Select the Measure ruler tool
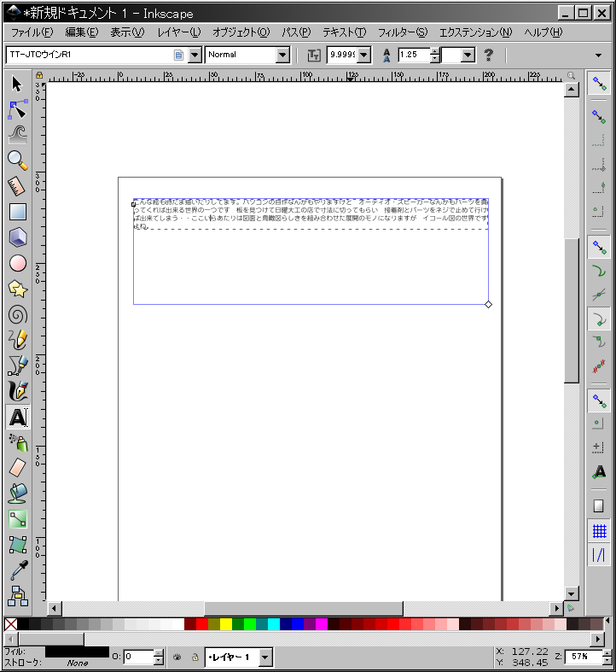The image size is (616, 672). click(x=17, y=186)
